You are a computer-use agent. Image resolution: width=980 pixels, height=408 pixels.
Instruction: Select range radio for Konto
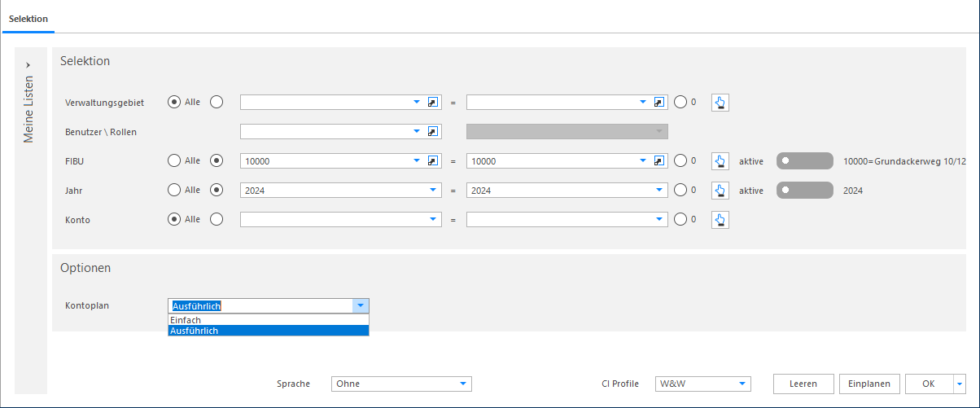[x=217, y=220]
